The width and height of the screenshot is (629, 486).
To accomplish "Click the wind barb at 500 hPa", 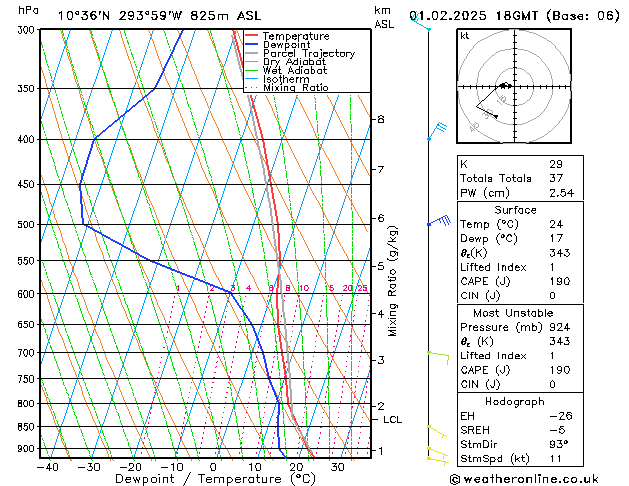I will pyautogui.click(x=439, y=221).
